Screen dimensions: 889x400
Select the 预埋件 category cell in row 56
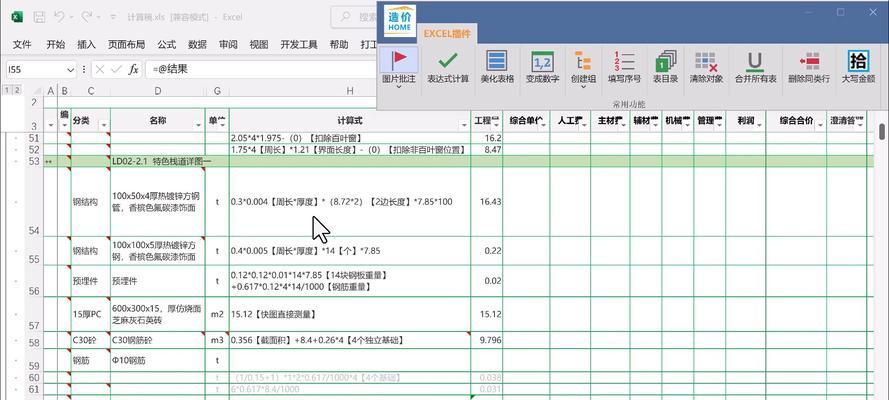click(x=90, y=281)
